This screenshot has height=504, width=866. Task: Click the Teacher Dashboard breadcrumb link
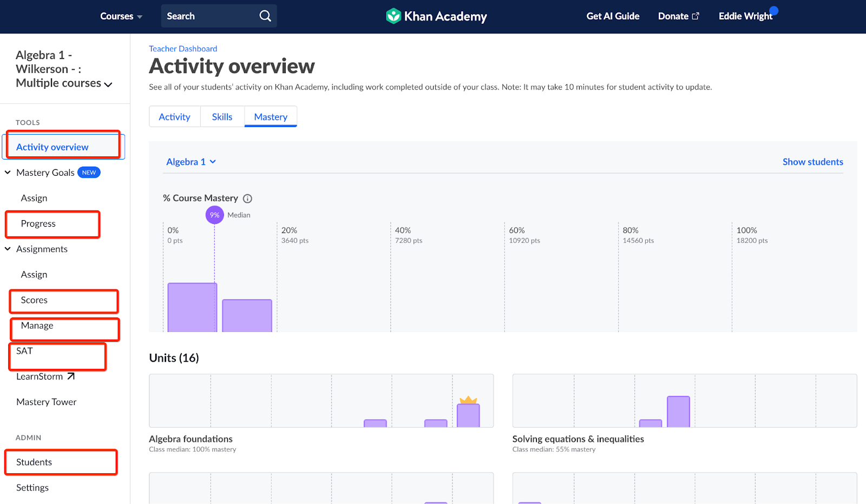pyautogui.click(x=183, y=49)
